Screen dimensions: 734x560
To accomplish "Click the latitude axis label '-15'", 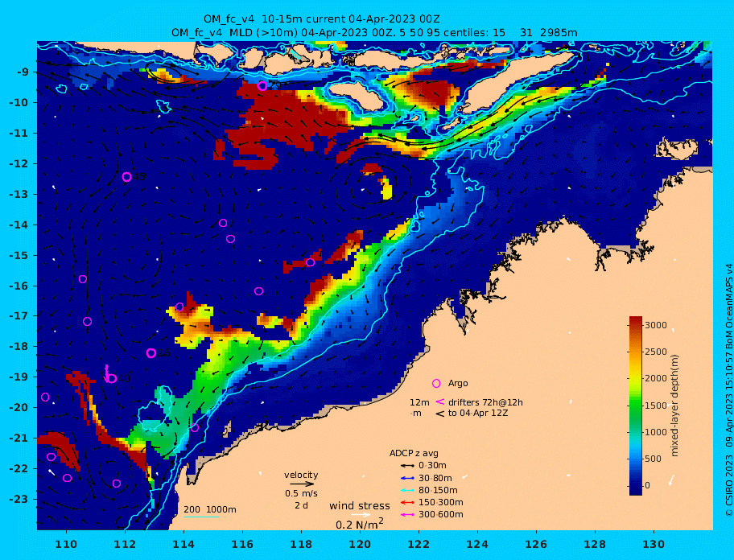I will pos(19,255).
